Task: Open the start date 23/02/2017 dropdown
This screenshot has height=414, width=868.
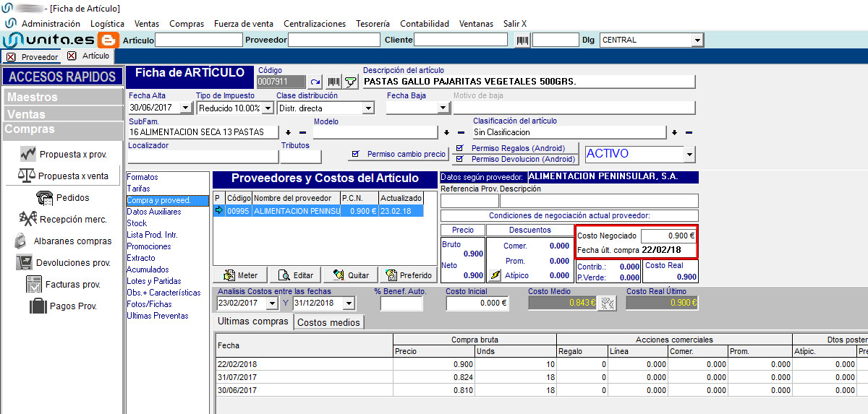Action: (x=272, y=303)
